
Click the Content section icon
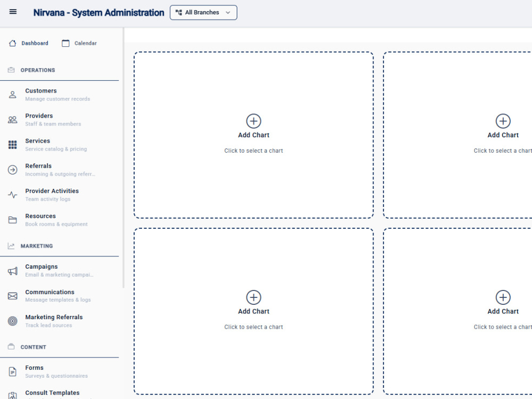click(11, 347)
